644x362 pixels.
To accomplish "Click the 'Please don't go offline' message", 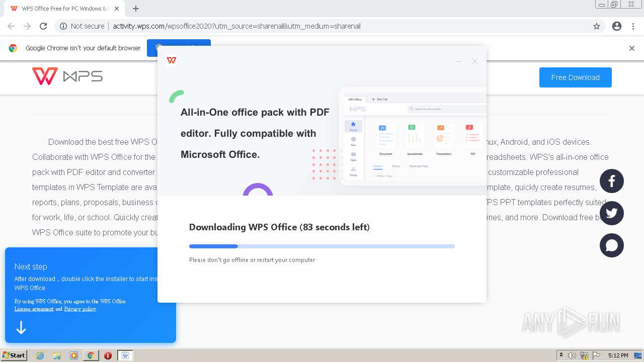I will click(252, 260).
